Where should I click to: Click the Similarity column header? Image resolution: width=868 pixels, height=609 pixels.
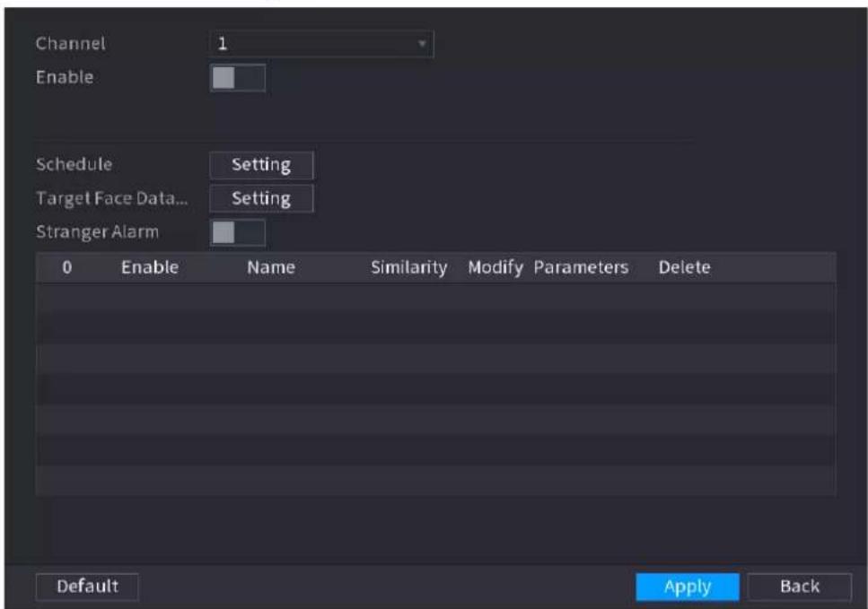pos(408,267)
